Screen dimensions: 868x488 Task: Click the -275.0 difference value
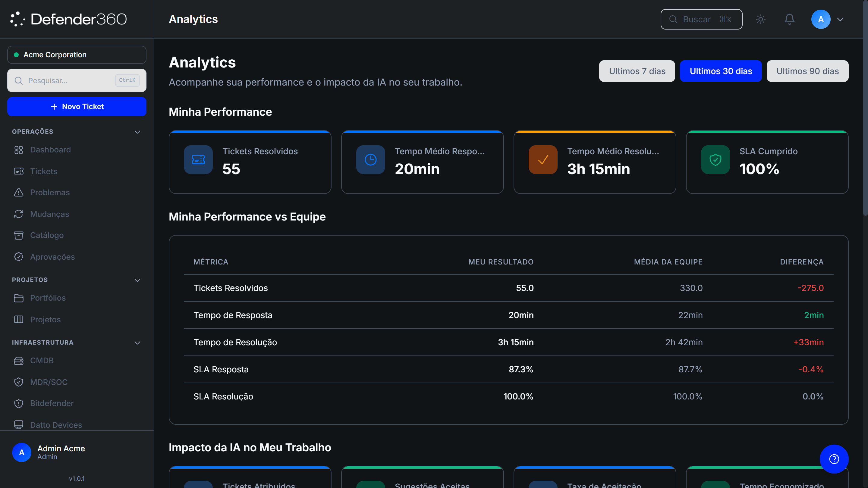pyautogui.click(x=811, y=288)
